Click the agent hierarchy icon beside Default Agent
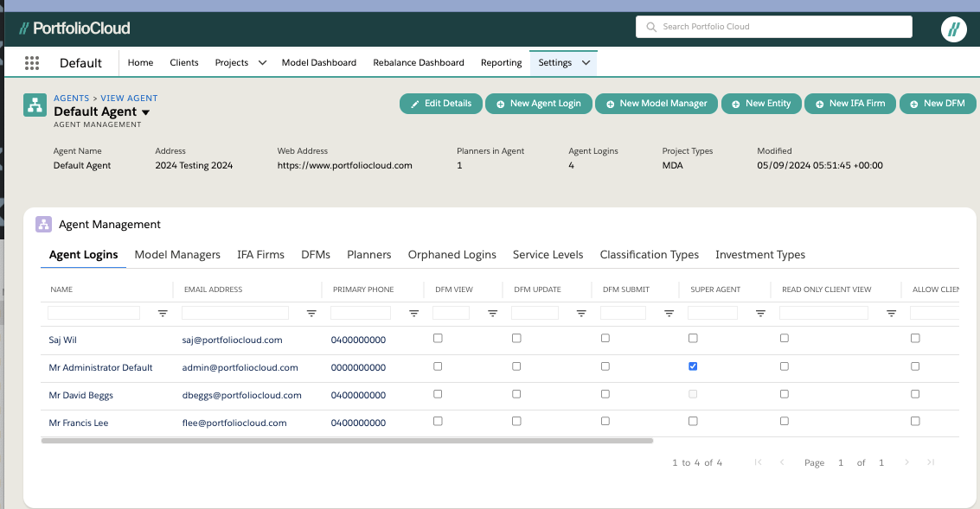The image size is (980, 509). [35, 105]
